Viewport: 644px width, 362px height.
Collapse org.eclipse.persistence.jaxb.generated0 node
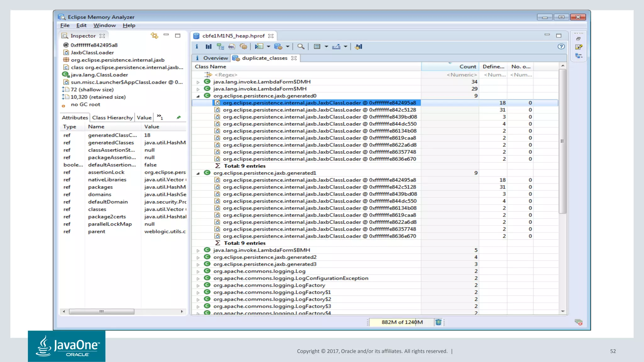click(x=198, y=96)
